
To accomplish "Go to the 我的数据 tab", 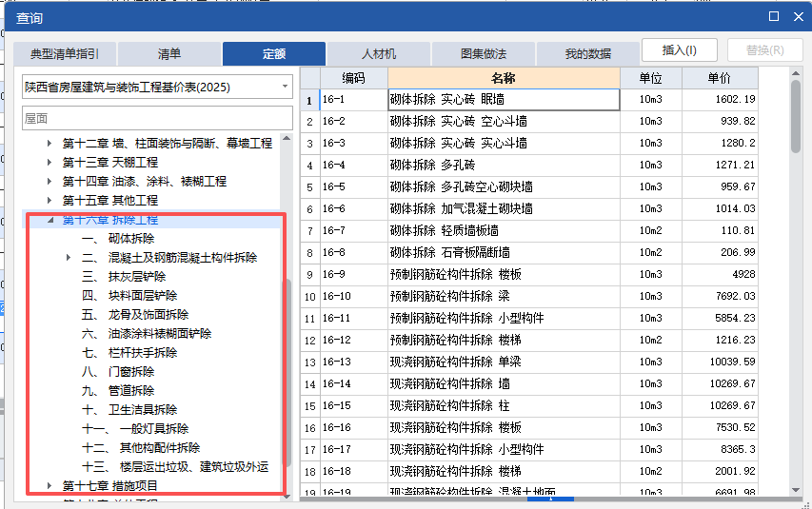I will pyautogui.click(x=587, y=54).
